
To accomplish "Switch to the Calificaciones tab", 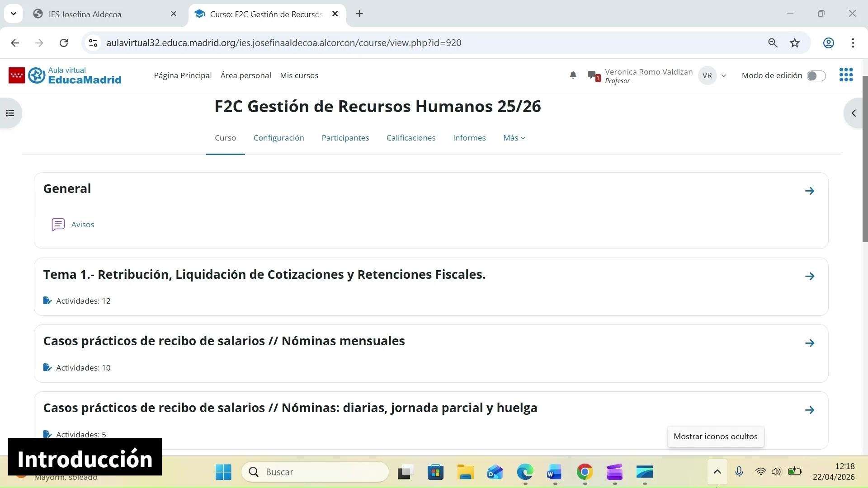I will click(x=410, y=138).
